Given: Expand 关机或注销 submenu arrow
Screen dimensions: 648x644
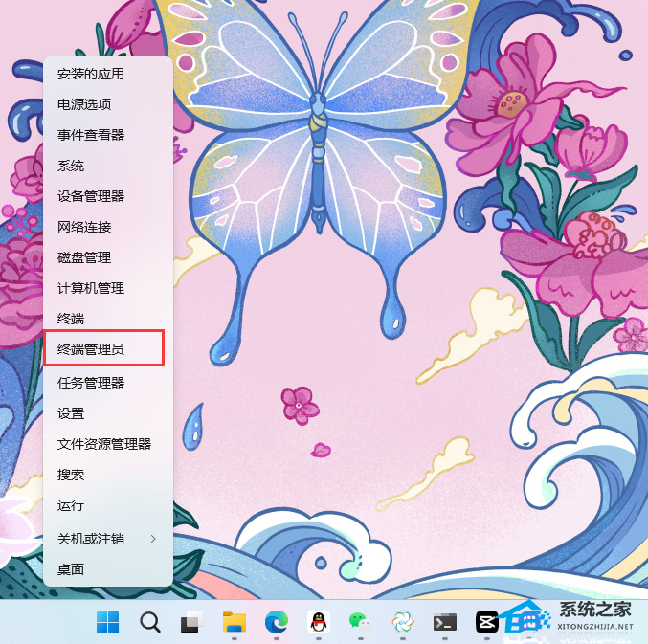Looking at the screenshot, I should 153,539.
